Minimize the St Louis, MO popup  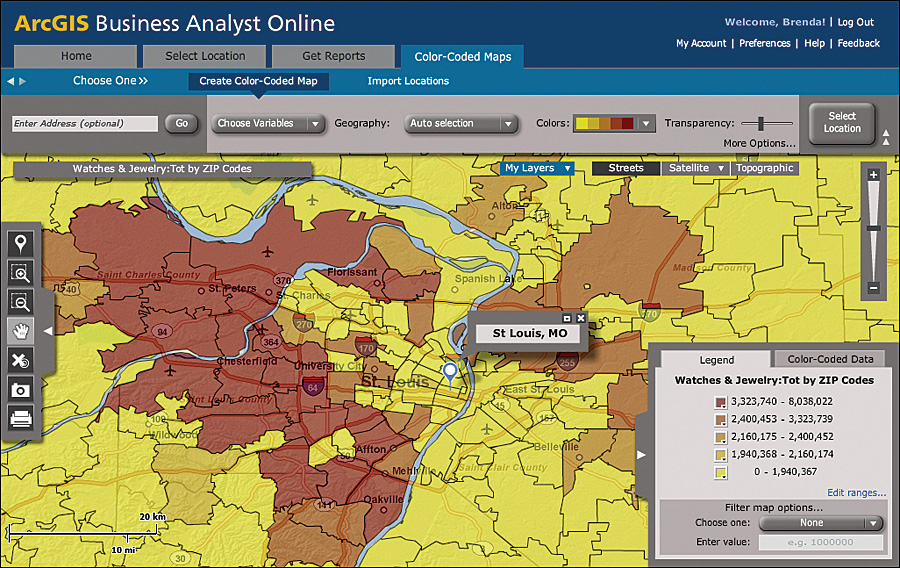pos(567,318)
